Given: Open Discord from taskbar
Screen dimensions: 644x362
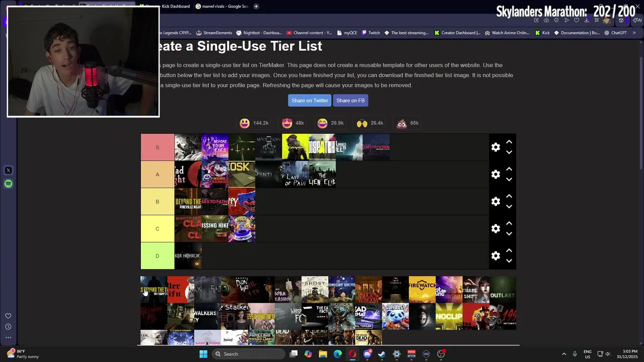Looking at the screenshot, I should coord(367,354).
